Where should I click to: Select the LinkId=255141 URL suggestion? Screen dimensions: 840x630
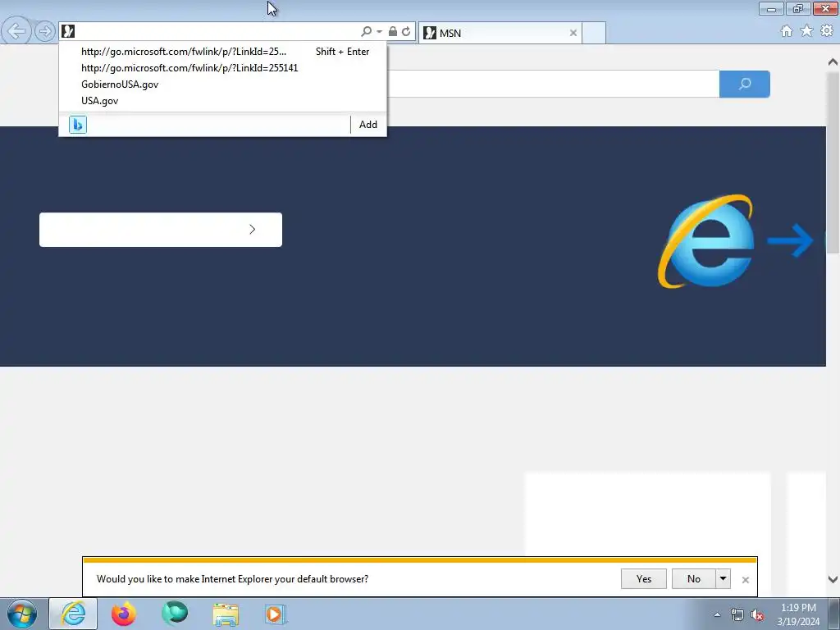coord(223,68)
